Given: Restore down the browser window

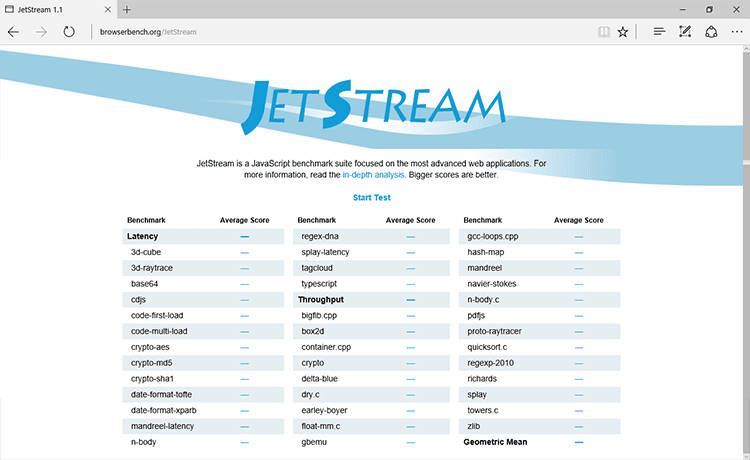Looking at the screenshot, I should coord(709,10).
